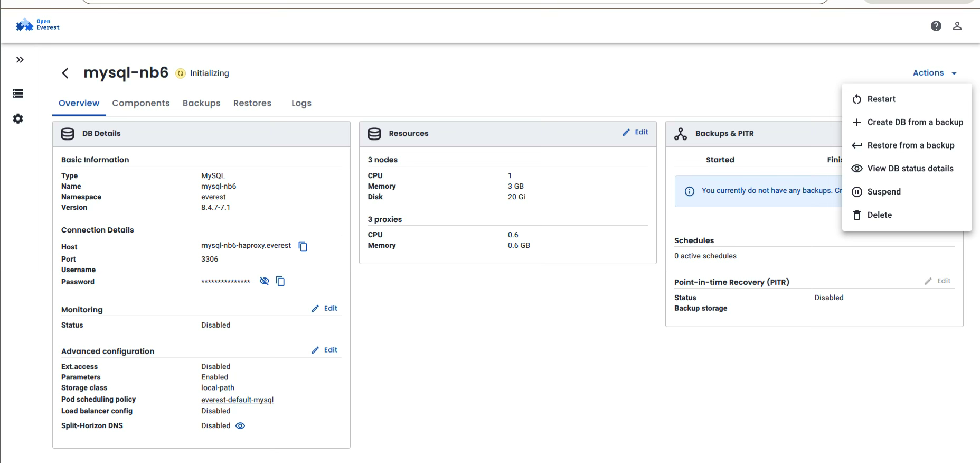Expand the sidebar navigation chevrons

click(20, 60)
